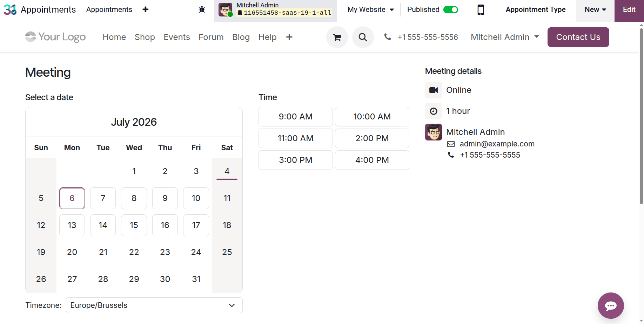The width and height of the screenshot is (644, 324).
Task: Select July 16 on the calendar
Action: coord(165,225)
